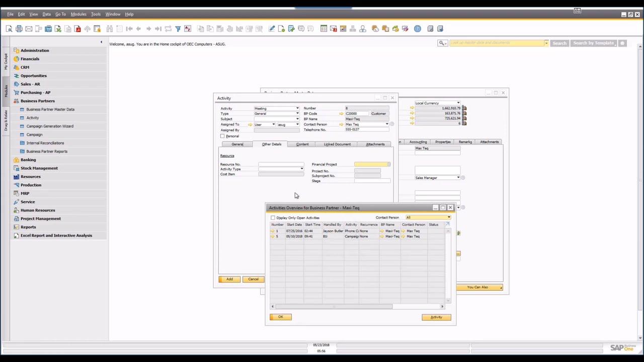Image resolution: width=644 pixels, height=362 pixels.
Task: Open link arrow for activity row 1
Action: pos(273,231)
